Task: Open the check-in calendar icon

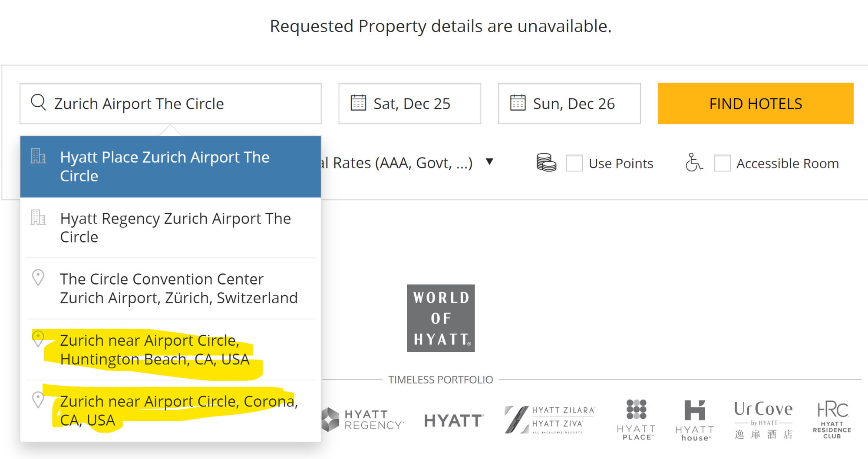Action: click(358, 103)
